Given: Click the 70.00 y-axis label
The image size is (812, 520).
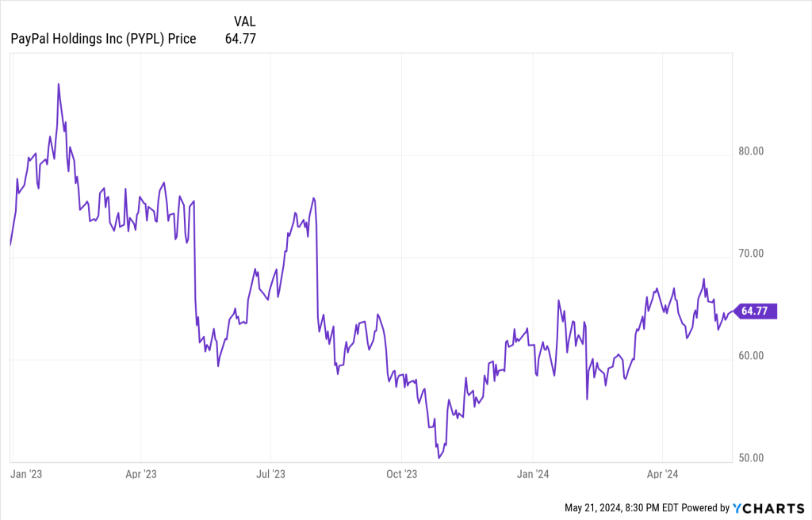Looking at the screenshot, I should click(746, 254).
